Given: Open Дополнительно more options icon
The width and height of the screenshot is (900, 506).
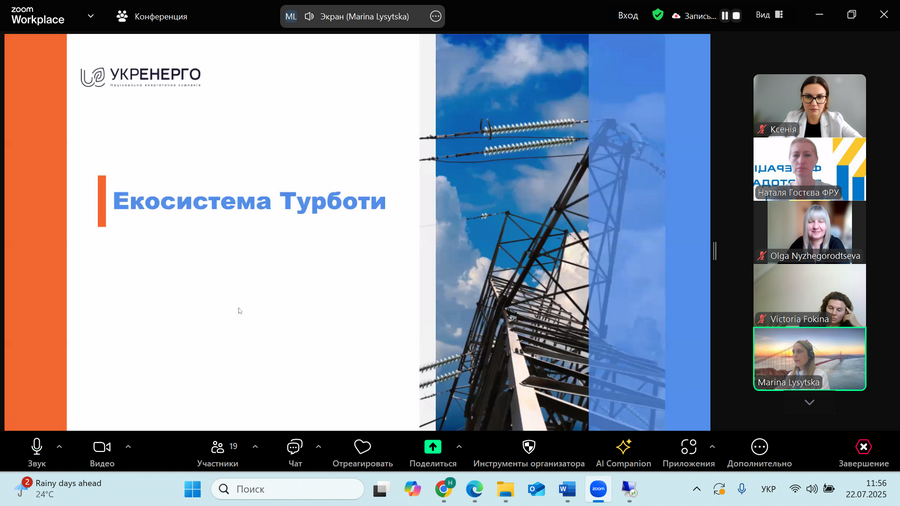Looking at the screenshot, I should point(759,446).
